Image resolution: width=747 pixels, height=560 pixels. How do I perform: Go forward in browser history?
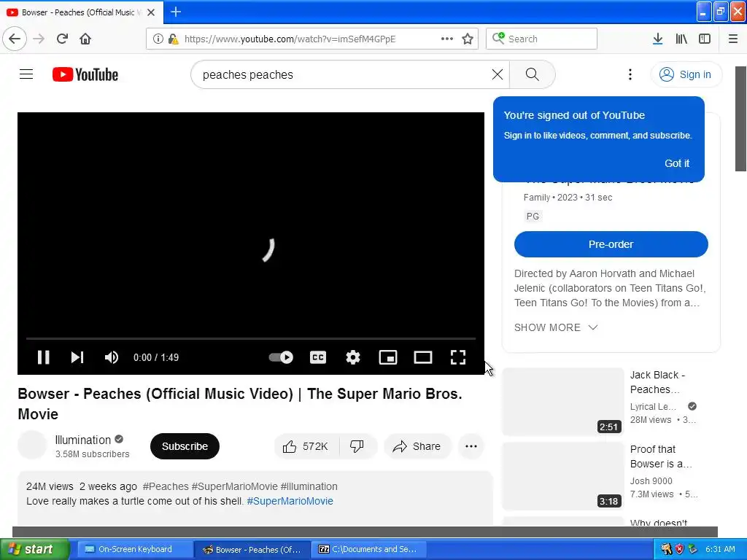point(39,39)
